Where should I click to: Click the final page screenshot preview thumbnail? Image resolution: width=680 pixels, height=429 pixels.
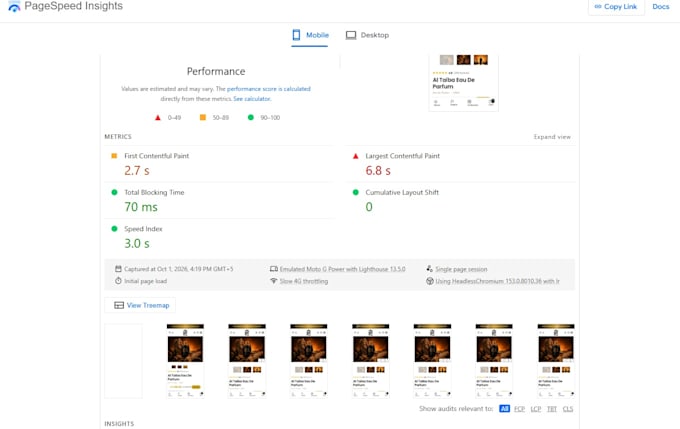pos(464,83)
